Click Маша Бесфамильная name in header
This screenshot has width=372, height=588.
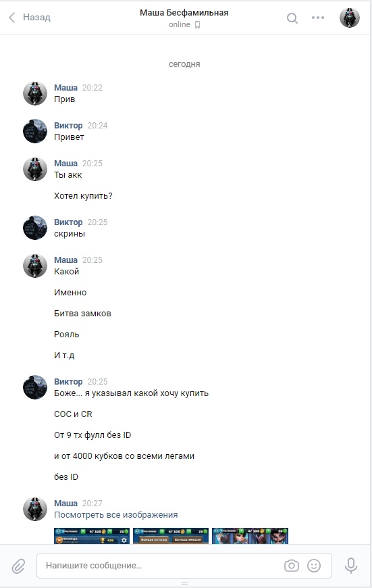pyautogui.click(x=184, y=13)
